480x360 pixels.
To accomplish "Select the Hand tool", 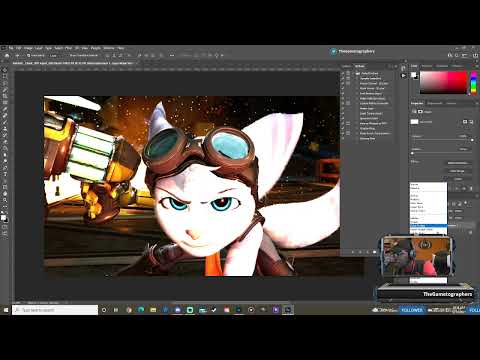I will (x=5, y=194).
